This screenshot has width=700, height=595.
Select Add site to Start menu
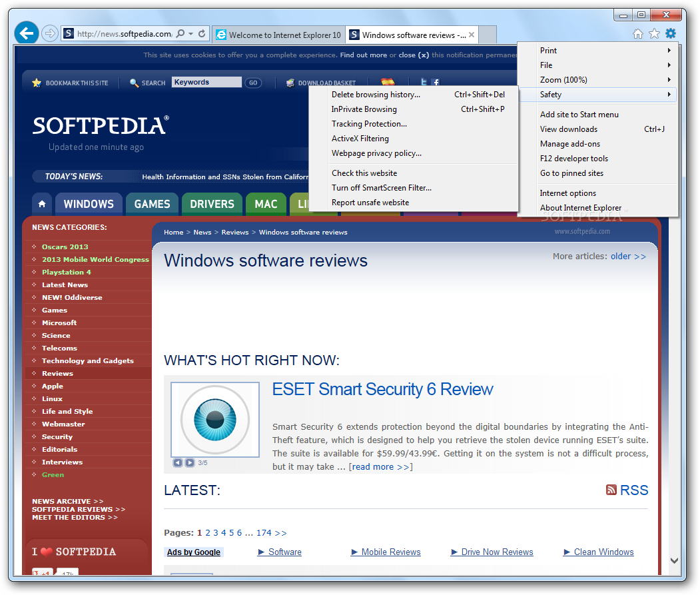[x=597, y=115]
